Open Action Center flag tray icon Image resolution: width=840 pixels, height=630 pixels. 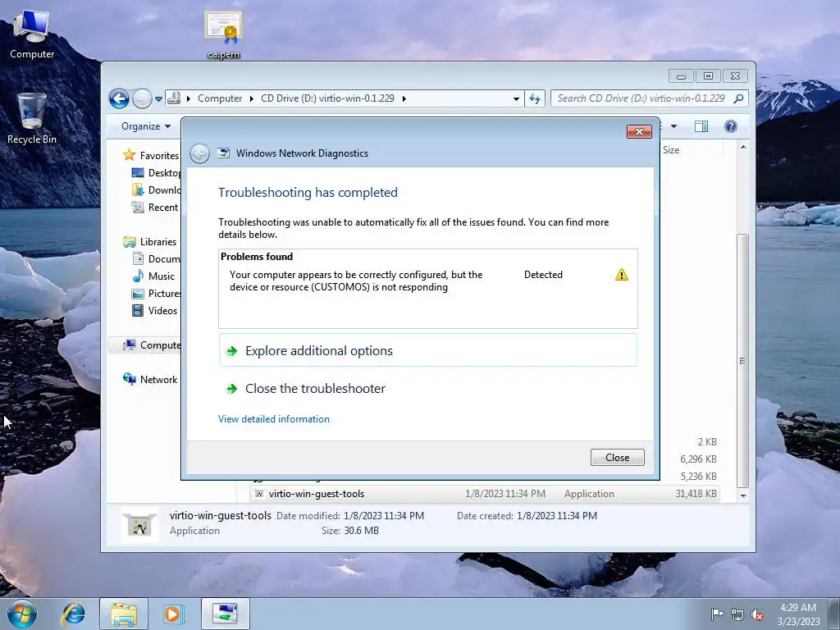click(717, 614)
